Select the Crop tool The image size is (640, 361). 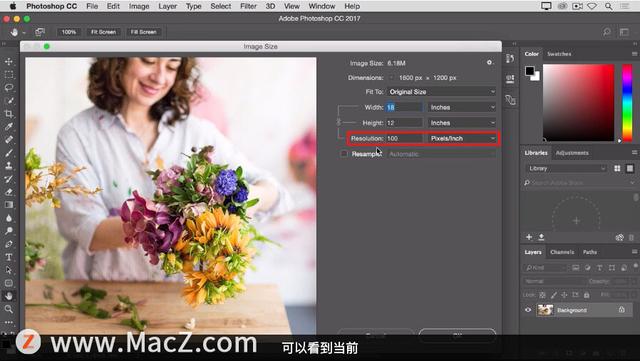(x=9, y=114)
